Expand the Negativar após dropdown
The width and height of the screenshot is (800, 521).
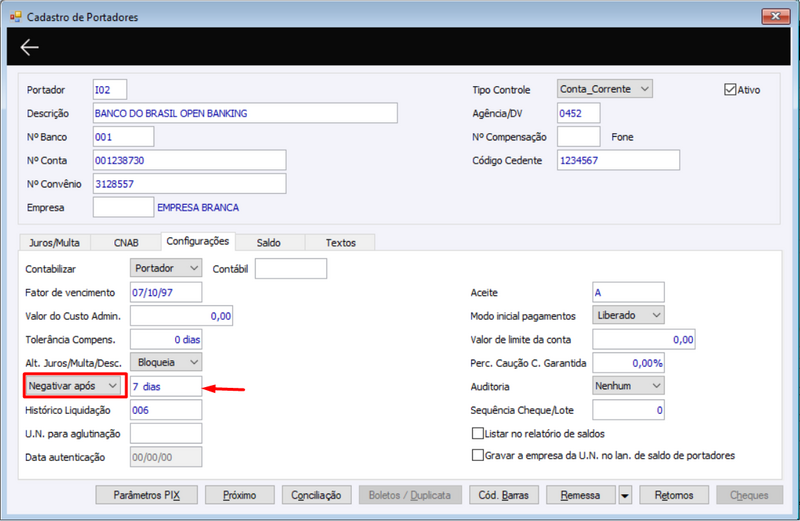(x=74, y=386)
